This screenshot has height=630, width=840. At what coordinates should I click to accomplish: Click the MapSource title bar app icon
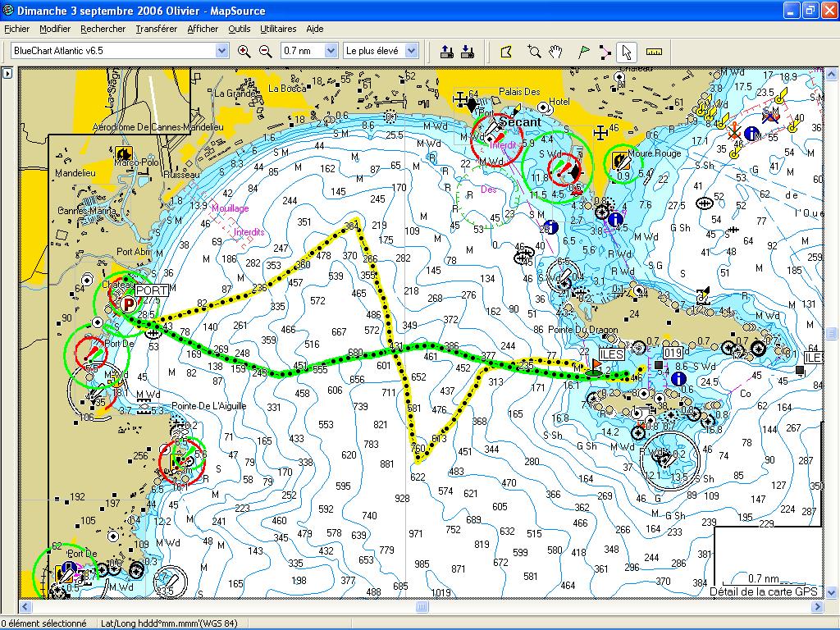8,10
